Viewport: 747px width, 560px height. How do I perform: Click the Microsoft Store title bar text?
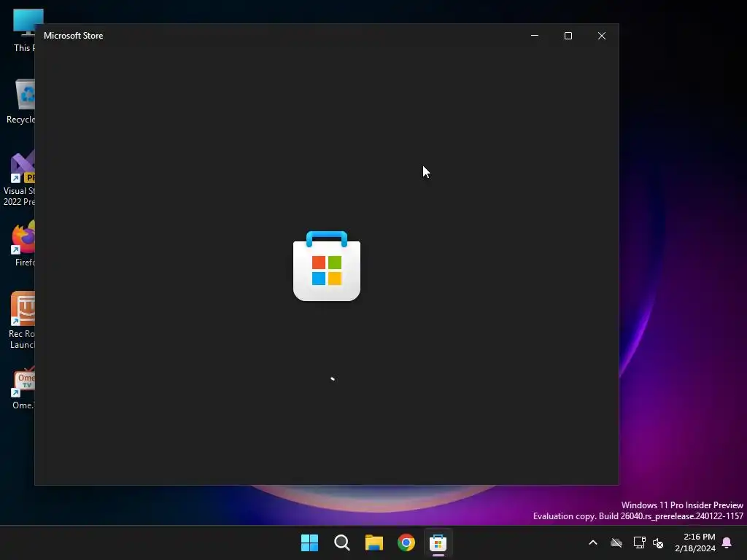click(74, 36)
